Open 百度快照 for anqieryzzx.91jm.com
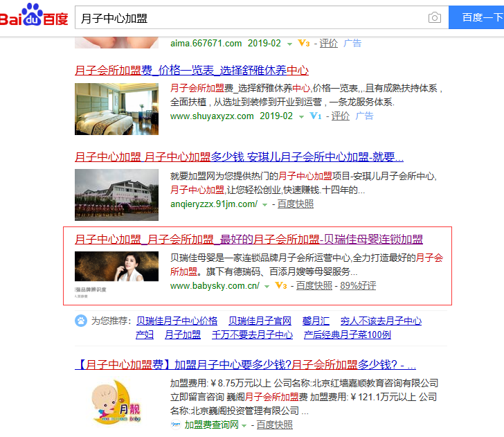504x437 pixels. pos(296,204)
